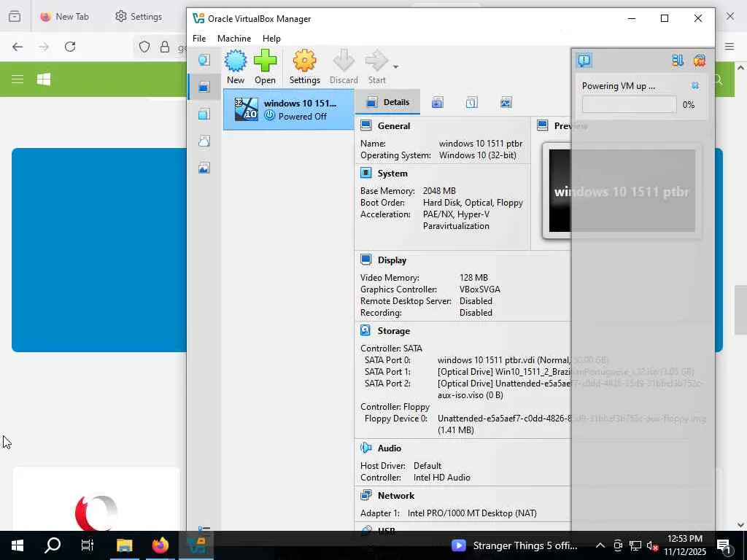Click the General section icon

[x=366, y=125]
